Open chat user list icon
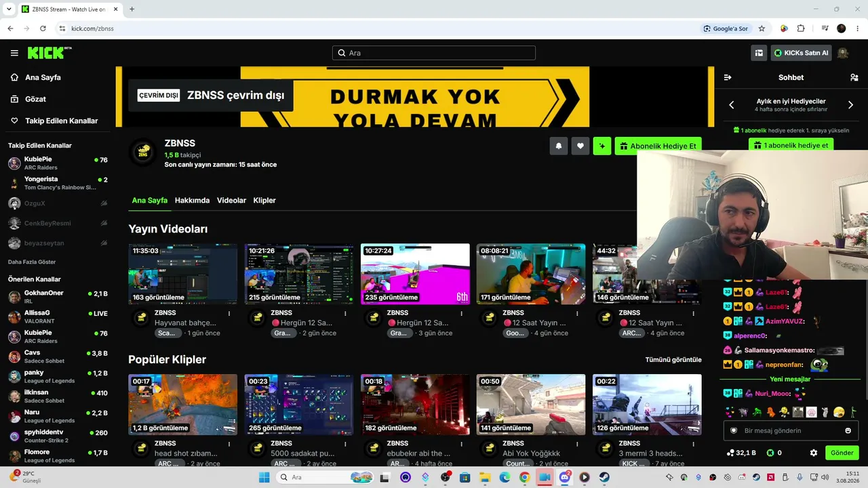868x488 pixels. click(x=854, y=77)
